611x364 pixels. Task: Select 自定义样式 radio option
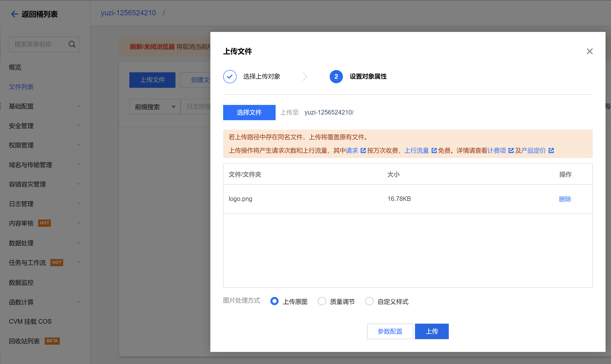[369, 301]
